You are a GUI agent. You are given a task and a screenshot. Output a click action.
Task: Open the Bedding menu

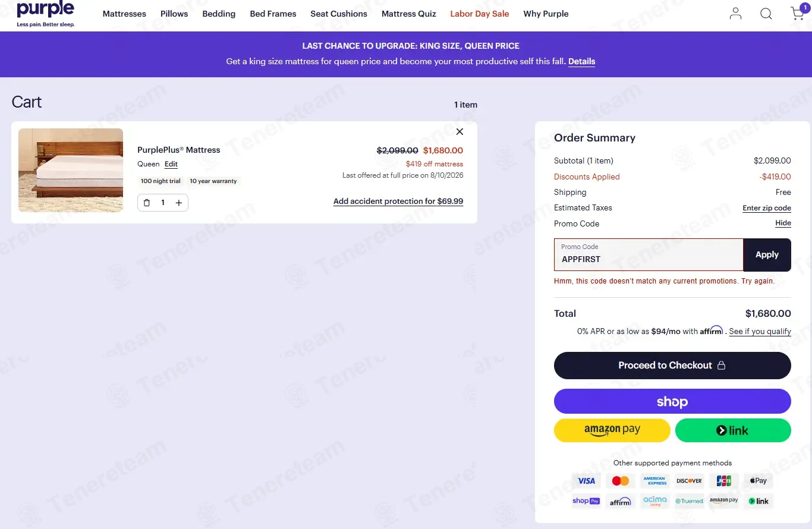click(219, 14)
